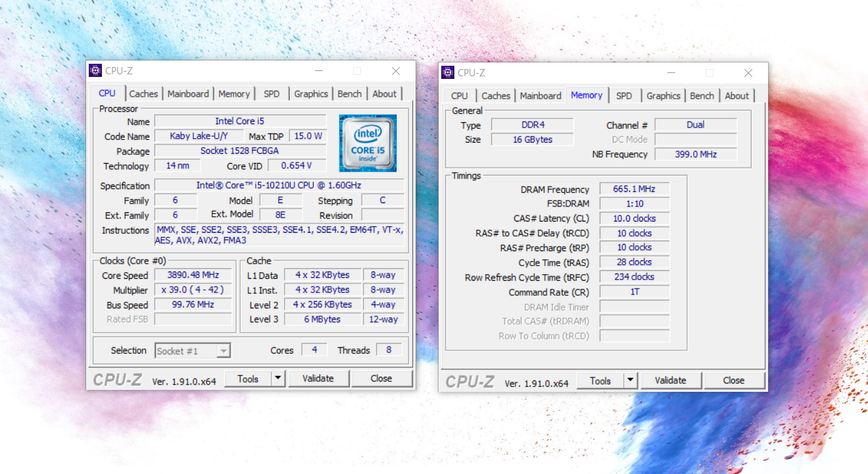Viewport: 868px width, 474px height.
Task: Click CAS# Latency value '10.0 clocks'
Action: [635, 219]
